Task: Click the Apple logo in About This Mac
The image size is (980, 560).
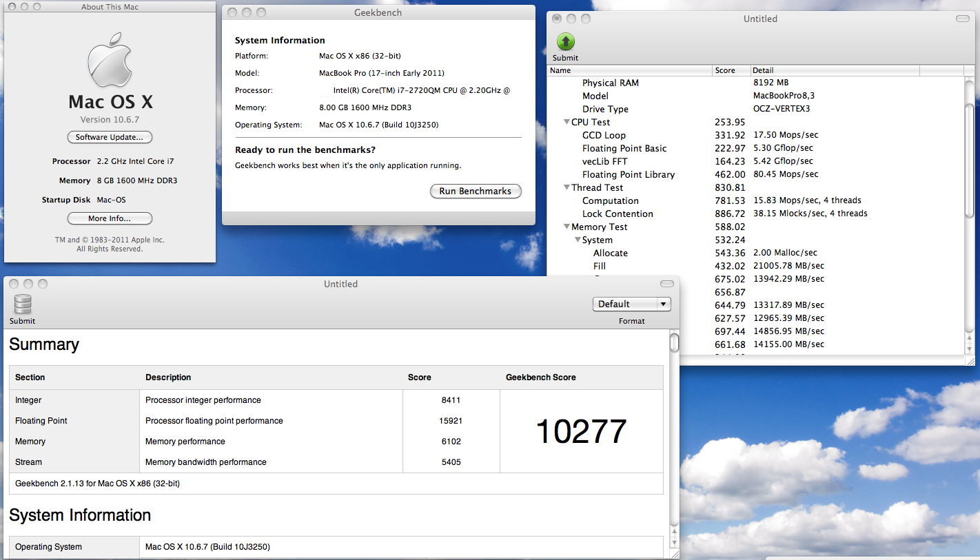Action: tap(110, 61)
